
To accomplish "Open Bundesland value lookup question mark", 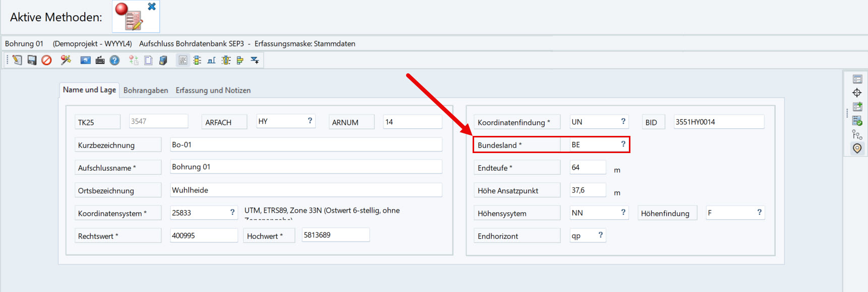I will click(623, 144).
